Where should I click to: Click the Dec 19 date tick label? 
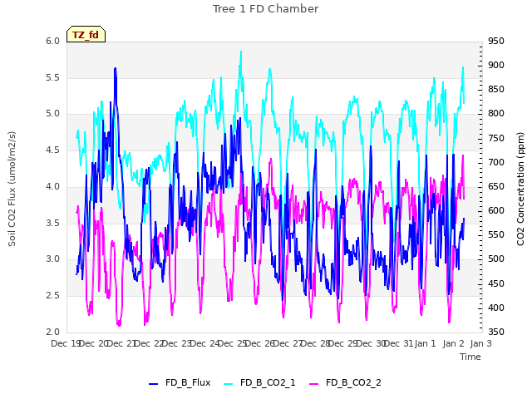[x=66, y=343]
